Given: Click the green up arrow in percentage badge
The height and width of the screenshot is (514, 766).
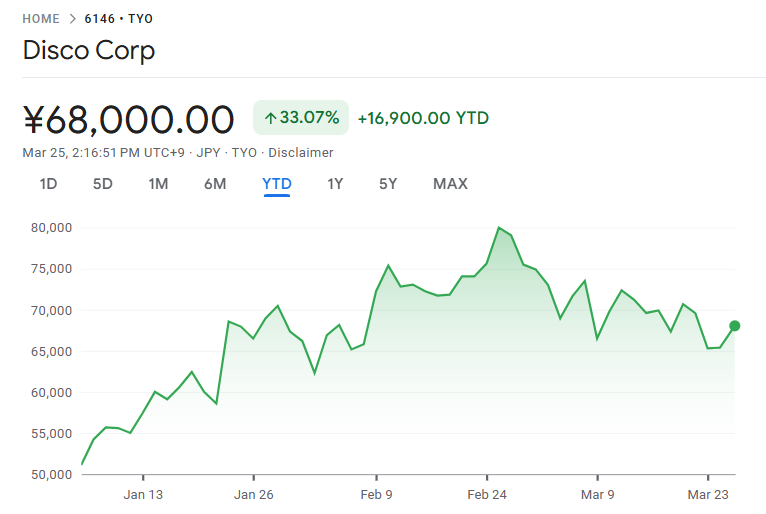Looking at the screenshot, I should tap(270, 118).
